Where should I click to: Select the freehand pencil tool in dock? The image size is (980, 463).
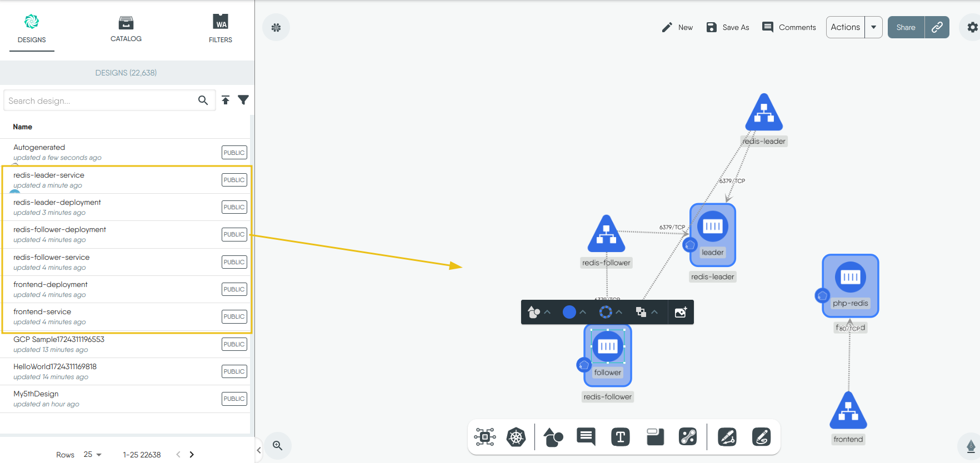coord(761,437)
